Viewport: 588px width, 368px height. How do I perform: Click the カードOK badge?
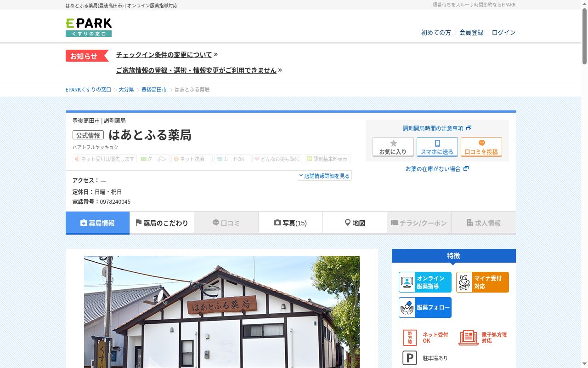pyautogui.click(x=232, y=159)
